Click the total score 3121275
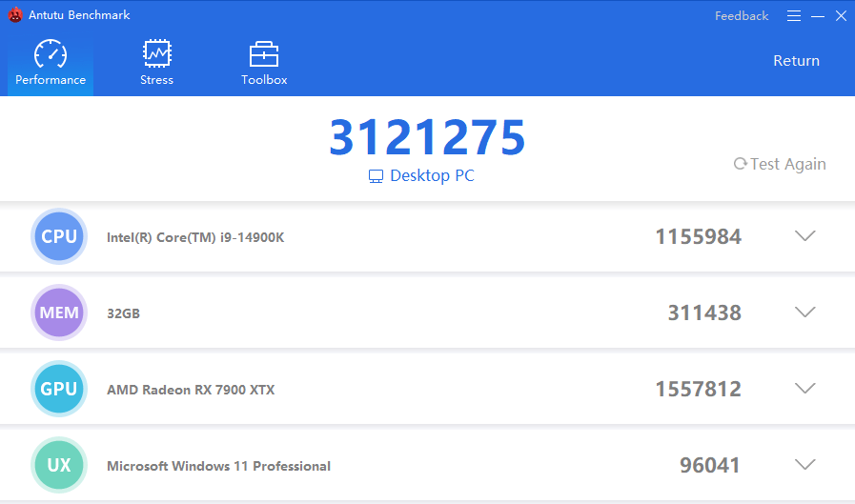 [x=427, y=137]
